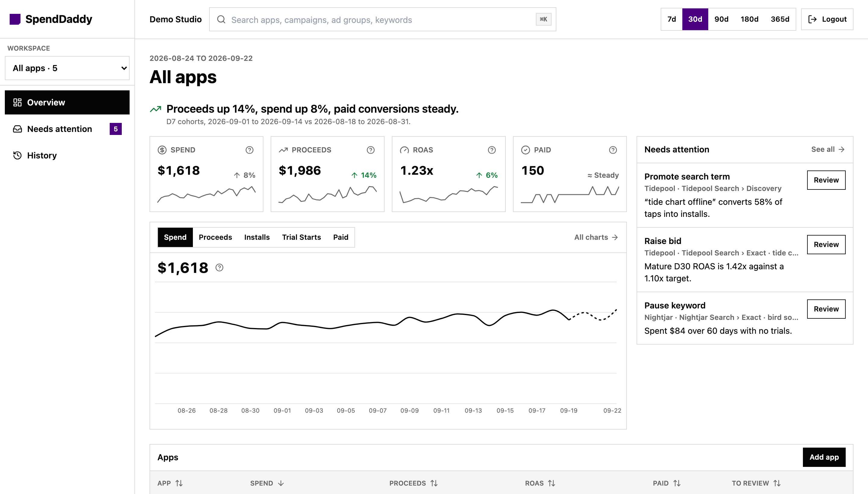
Task: Switch the chart to the Spend tab
Action: point(175,237)
